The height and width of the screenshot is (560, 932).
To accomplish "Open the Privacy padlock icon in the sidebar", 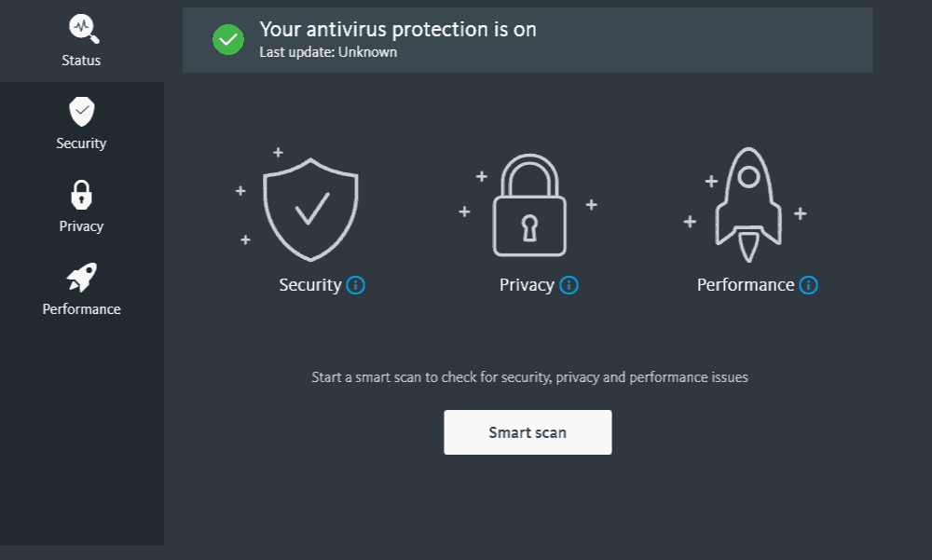I will click(x=81, y=195).
